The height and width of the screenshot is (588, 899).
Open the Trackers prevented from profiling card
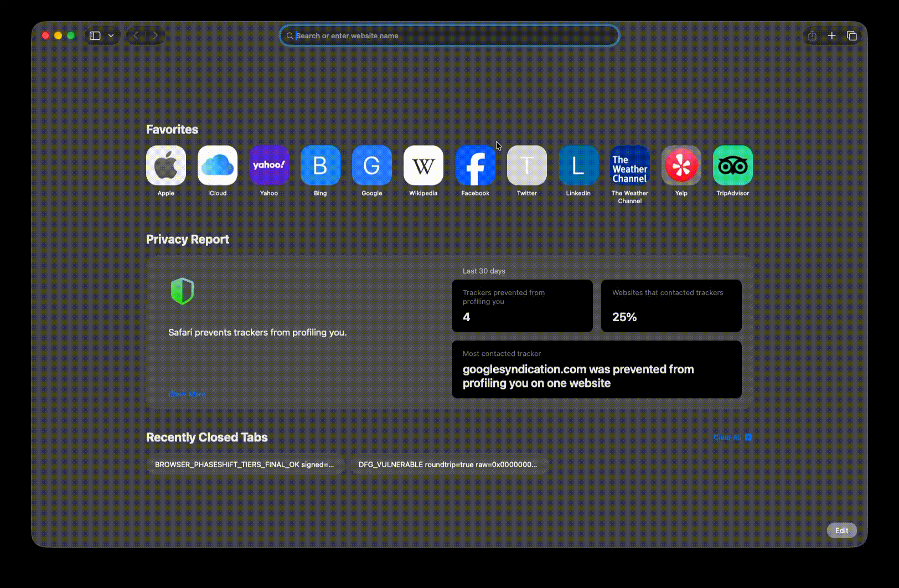(522, 306)
